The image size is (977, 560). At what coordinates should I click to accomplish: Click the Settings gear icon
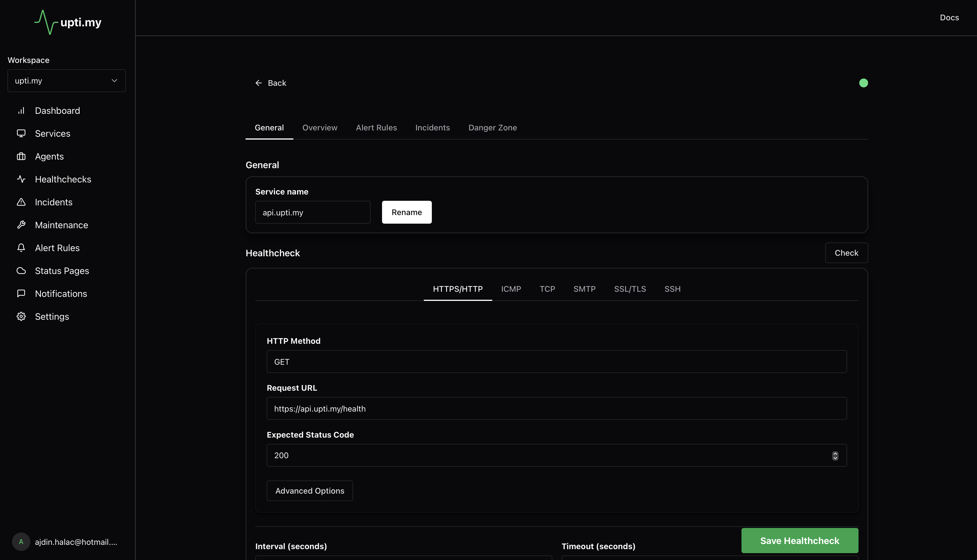pos(21,317)
